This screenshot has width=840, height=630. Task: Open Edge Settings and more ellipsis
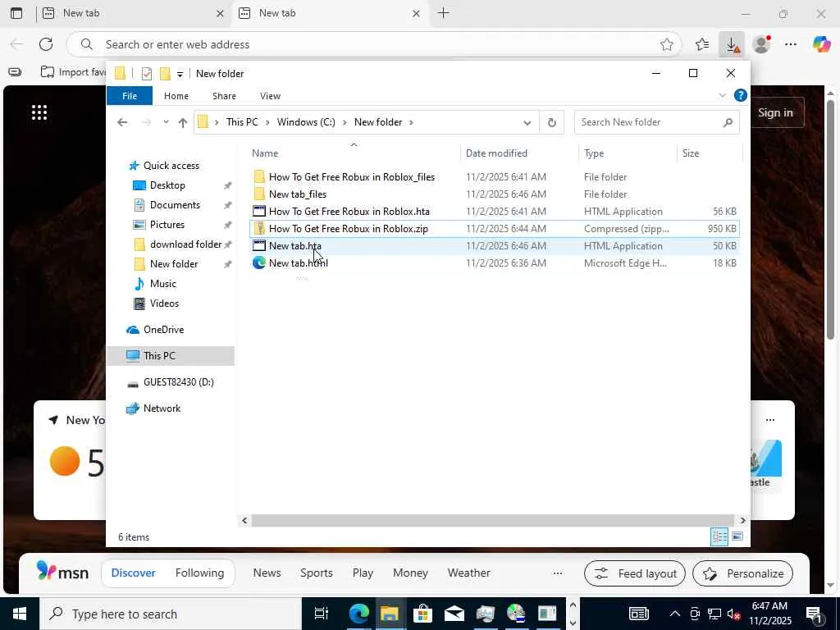pos(791,44)
